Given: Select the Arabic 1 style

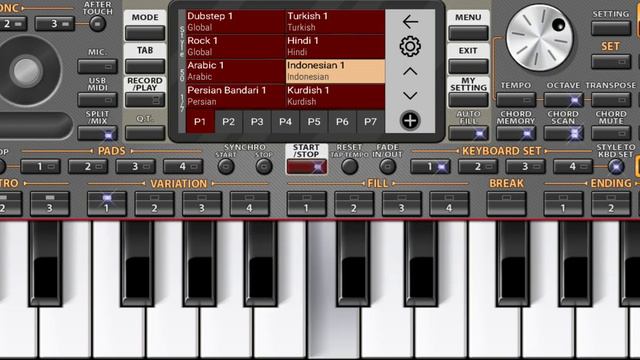Looking at the screenshot, I should 236,71.
